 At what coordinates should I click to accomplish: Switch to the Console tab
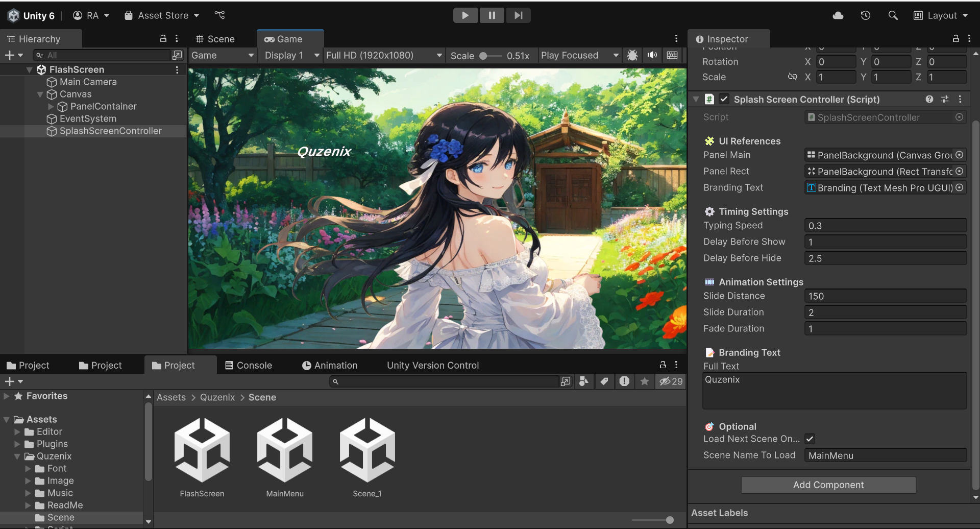click(x=249, y=365)
